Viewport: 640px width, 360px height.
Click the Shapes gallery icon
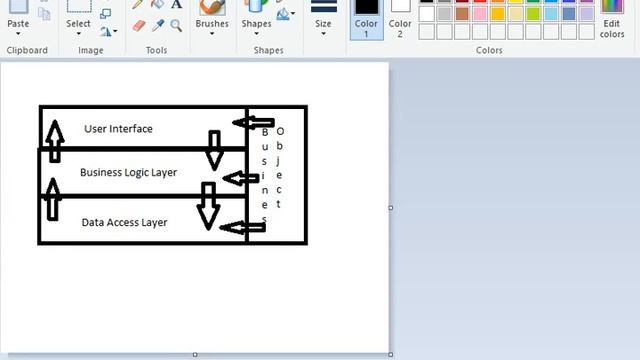point(256,6)
